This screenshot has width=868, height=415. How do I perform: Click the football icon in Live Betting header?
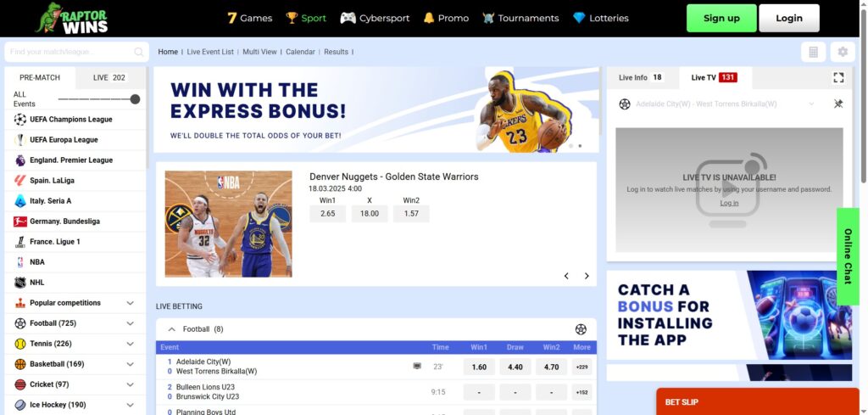pyautogui.click(x=581, y=329)
